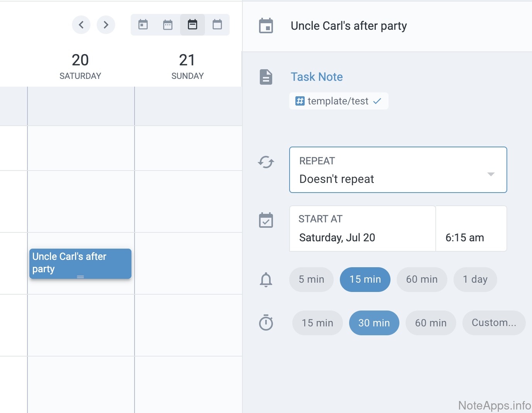Click the duration stopwatch icon

tap(266, 323)
